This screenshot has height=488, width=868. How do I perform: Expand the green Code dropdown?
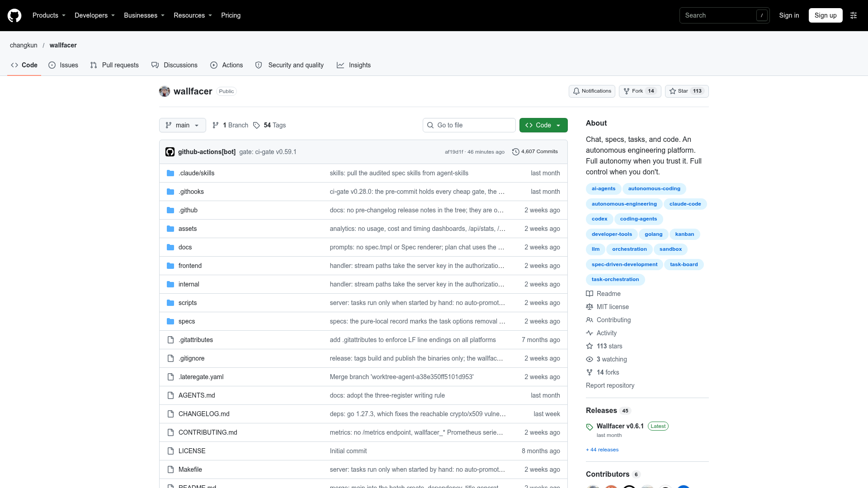point(543,125)
